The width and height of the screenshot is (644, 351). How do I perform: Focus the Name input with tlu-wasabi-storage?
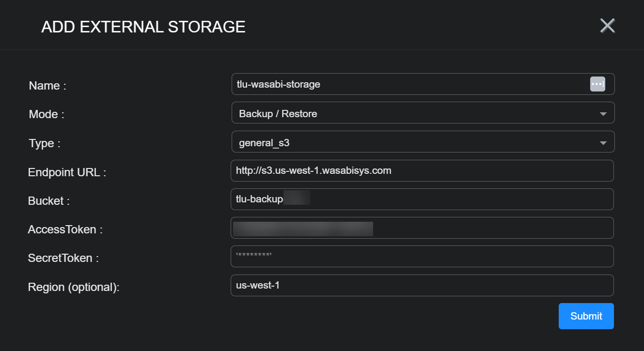coord(407,84)
